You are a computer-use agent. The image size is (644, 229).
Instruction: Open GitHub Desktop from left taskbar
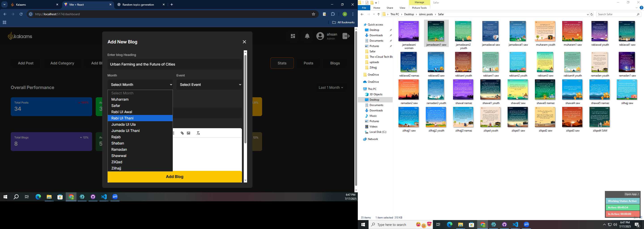point(93,197)
